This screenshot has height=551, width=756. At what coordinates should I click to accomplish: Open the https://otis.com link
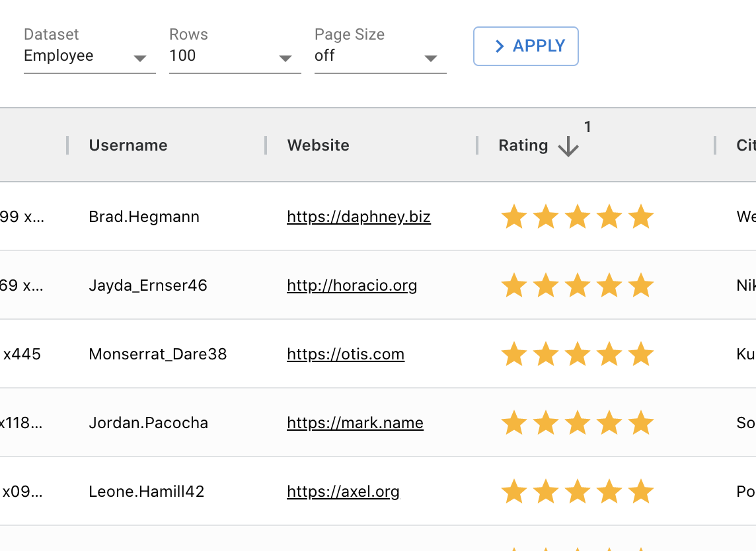click(x=346, y=354)
